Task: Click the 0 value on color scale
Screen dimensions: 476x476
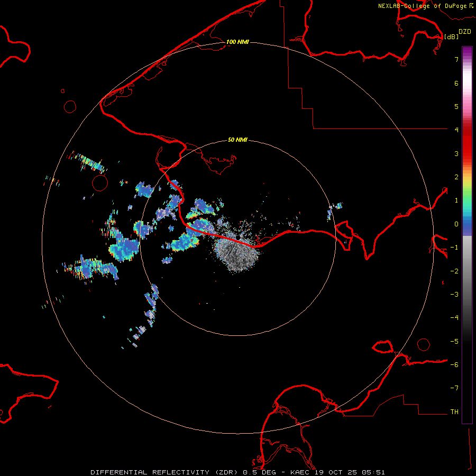Action: tap(456, 224)
